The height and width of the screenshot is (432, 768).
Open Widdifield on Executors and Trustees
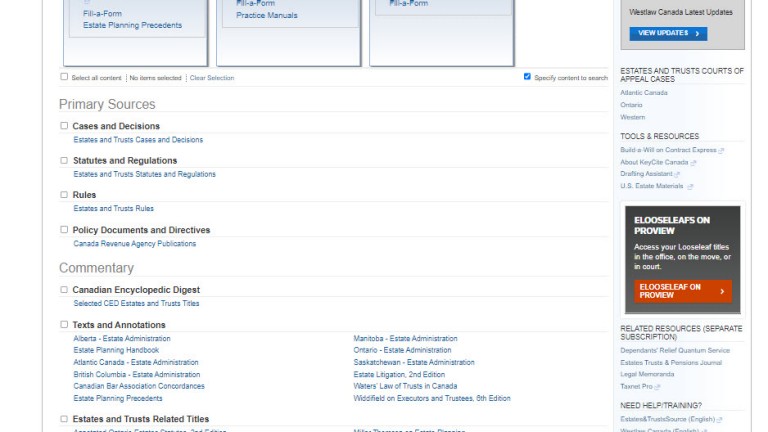[432, 398]
